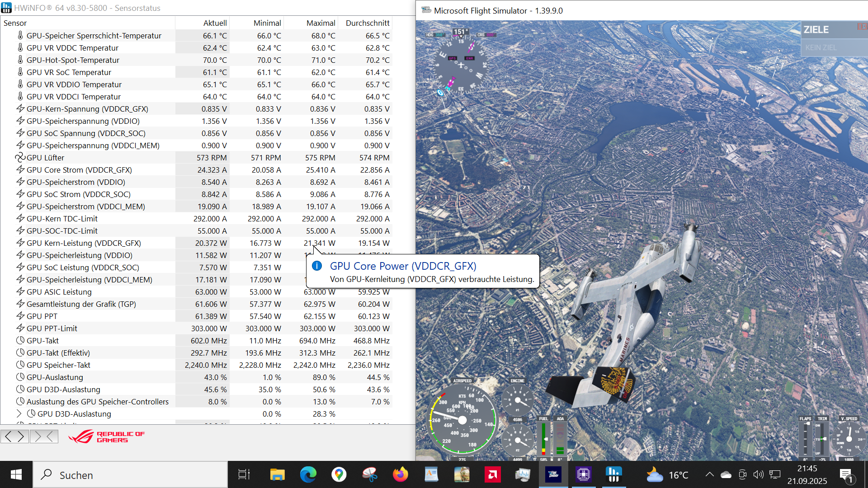The height and width of the screenshot is (488, 868).
Task: Open HWiNFO via its taskbar icon
Action: click(613, 474)
